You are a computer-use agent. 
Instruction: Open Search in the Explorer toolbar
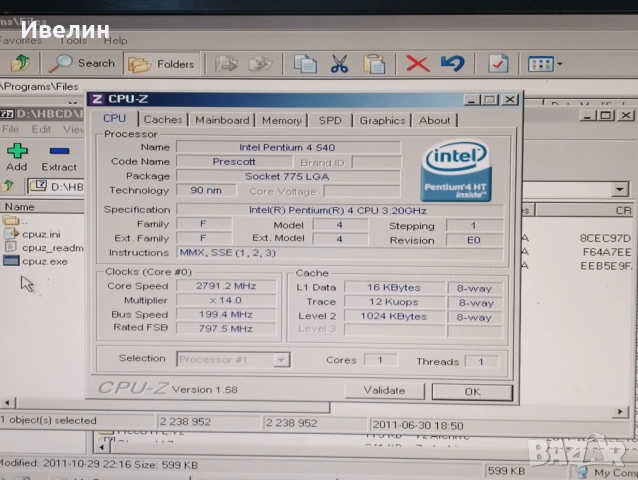82,63
